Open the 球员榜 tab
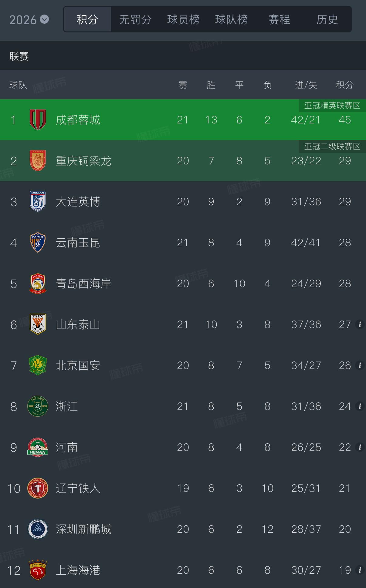Screen dimensions: 366x588 tap(183, 20)
